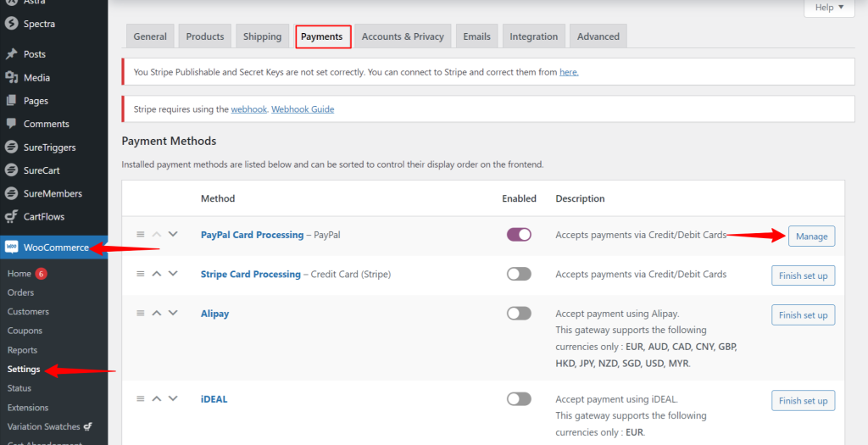Screen dimensions: 868x445
Task: Move PayPal Card Processing down
Action: point(173,234)
